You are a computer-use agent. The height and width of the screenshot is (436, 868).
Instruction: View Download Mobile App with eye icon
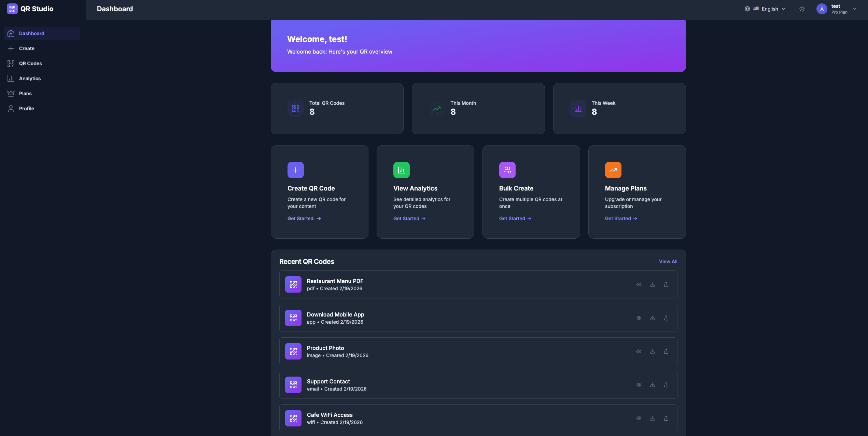(x=639, y=318)
